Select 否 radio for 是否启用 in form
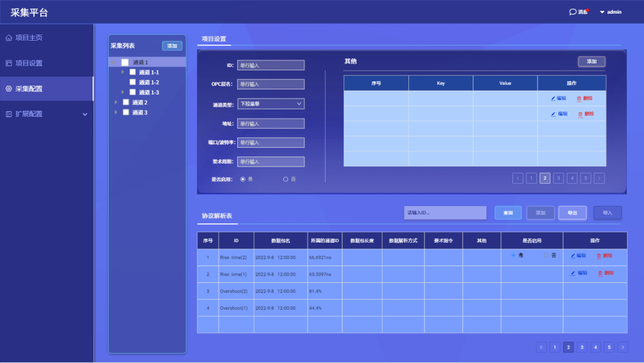The width and height of the screenshot is (644, 363). pyautogui.click(x=285, y=179)
